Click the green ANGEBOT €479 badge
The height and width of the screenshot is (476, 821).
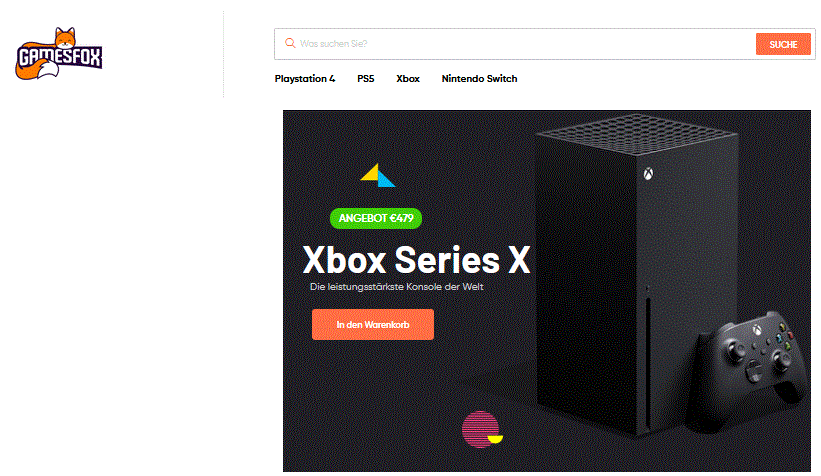376,218
